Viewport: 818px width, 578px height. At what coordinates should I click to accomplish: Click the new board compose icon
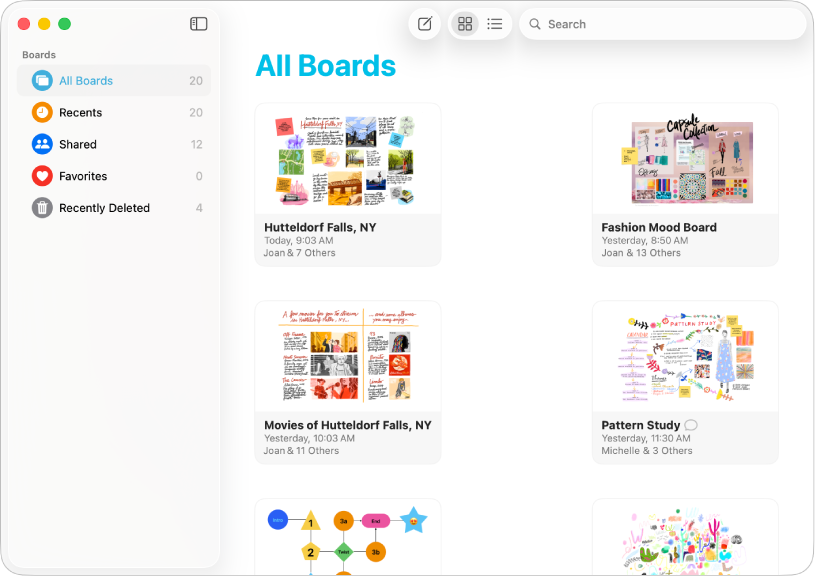[424, 24]
